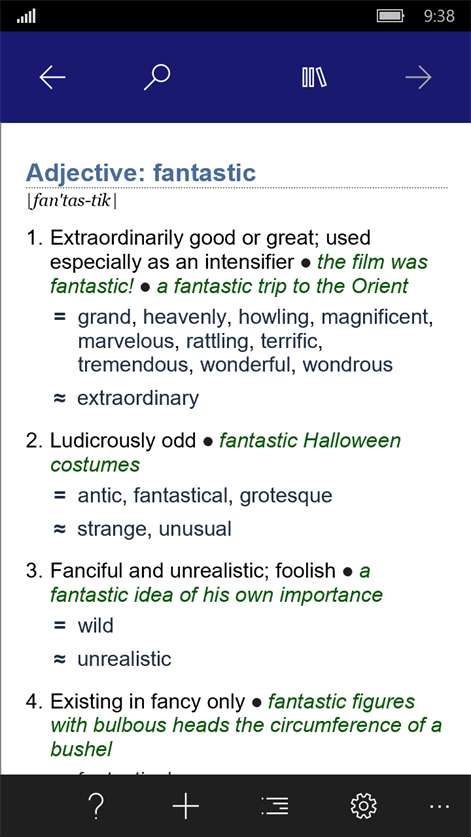Viewport: 471px width, 837px height.
Task: Tap the word 'strange'
Action: point(113,529)
